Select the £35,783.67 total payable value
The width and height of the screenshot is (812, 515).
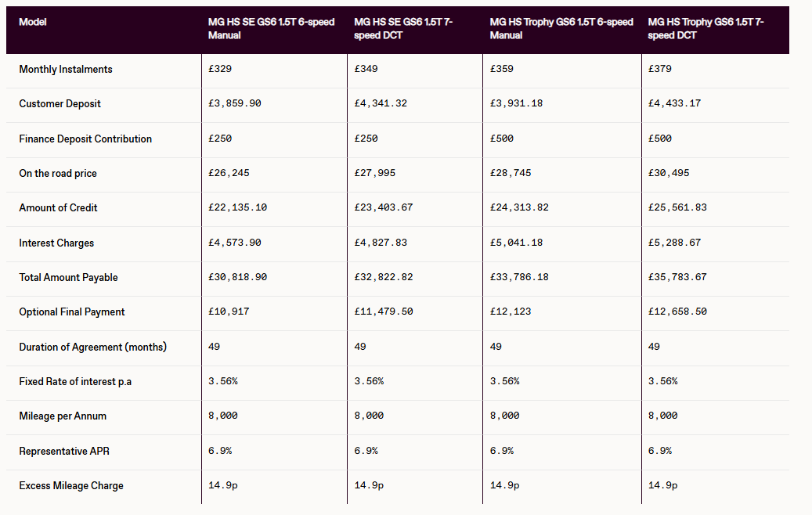tap(677, 277)
